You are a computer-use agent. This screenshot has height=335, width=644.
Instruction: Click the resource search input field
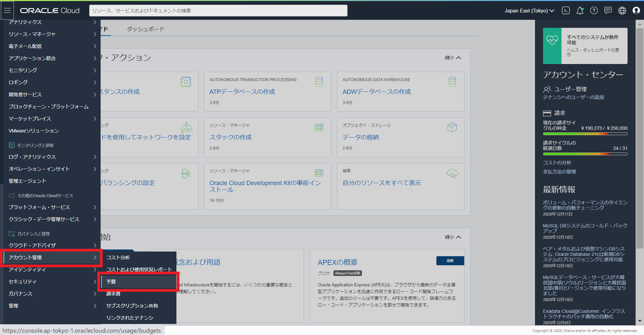coord(218,11)
